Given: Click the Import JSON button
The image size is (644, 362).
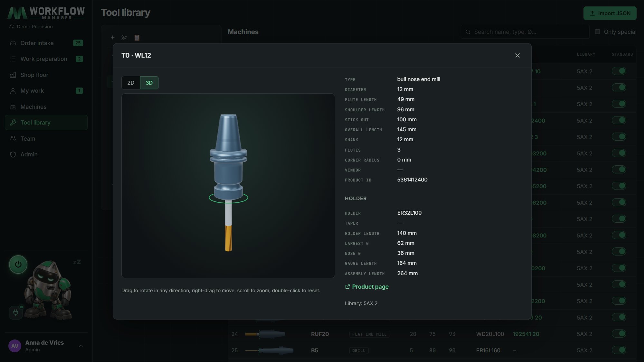Looking at the screenshot, I should 610,13.
